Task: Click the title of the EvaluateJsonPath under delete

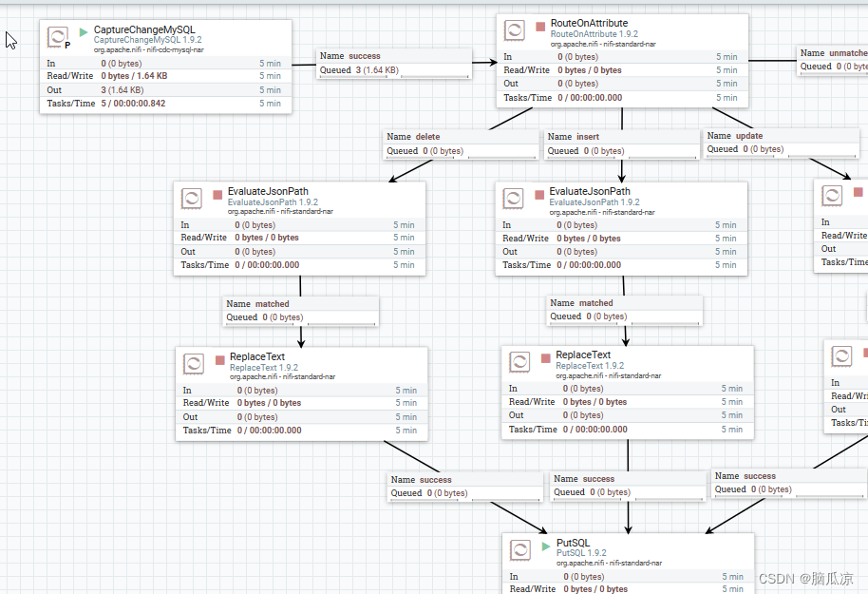Action: coord(268,191)
